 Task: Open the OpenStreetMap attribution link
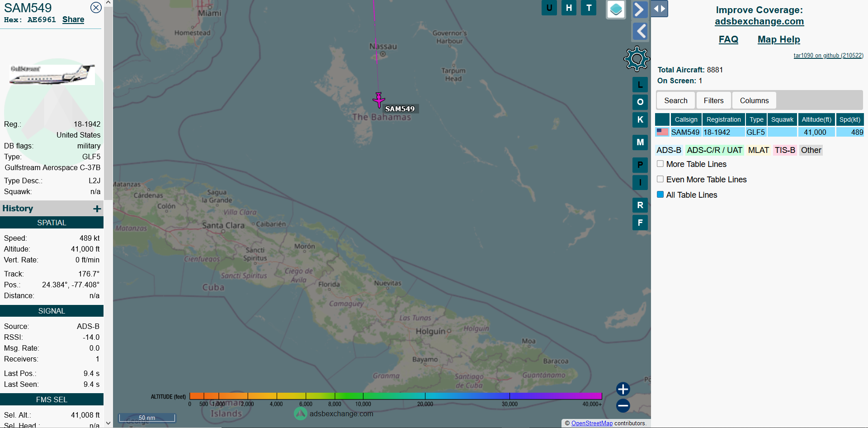point(592,423)
